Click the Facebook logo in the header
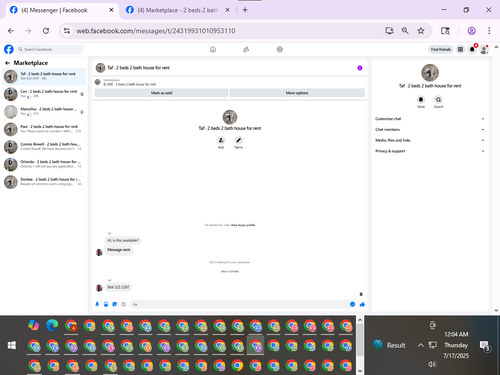Image resolution: width=500 pixels, height=375 pixels. pos(9,49)
